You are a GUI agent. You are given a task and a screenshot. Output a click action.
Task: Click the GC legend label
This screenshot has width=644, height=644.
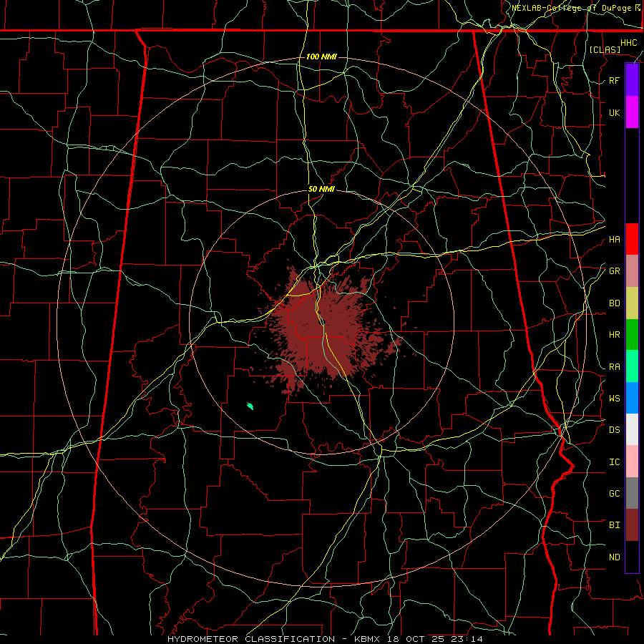[x=614, y=494]
